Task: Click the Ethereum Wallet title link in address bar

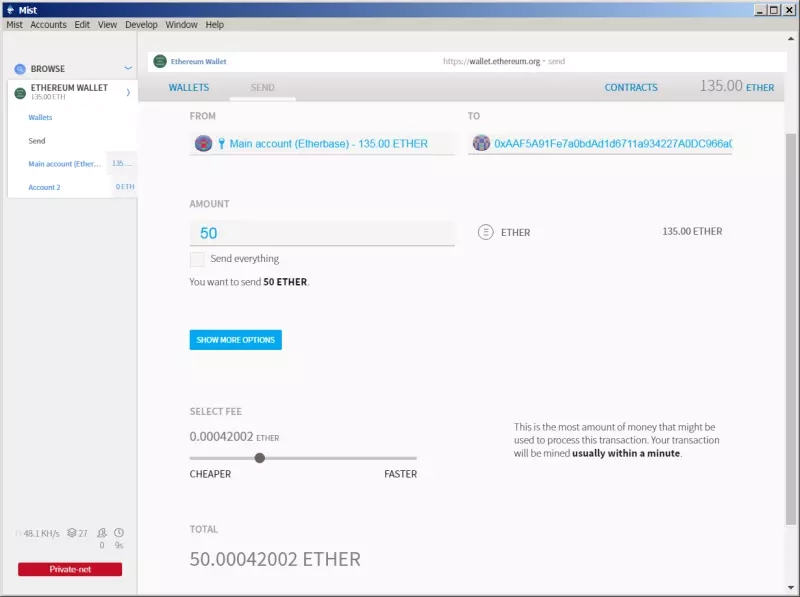Action: click(198, 61)
